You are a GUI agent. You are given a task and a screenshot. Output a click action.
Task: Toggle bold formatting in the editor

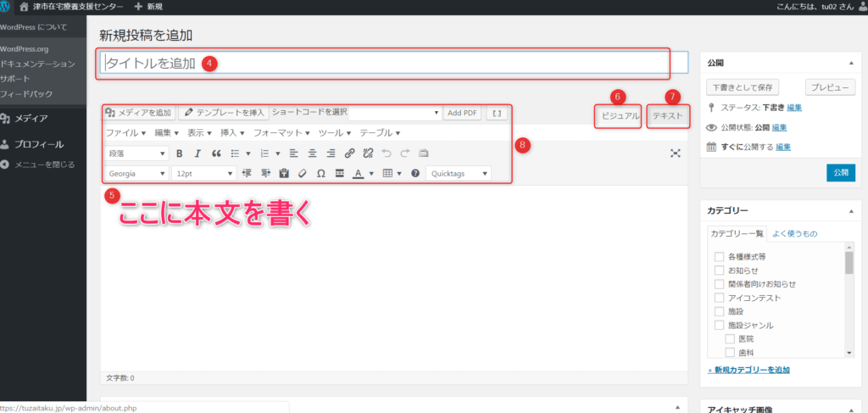[x=179, y=153]
